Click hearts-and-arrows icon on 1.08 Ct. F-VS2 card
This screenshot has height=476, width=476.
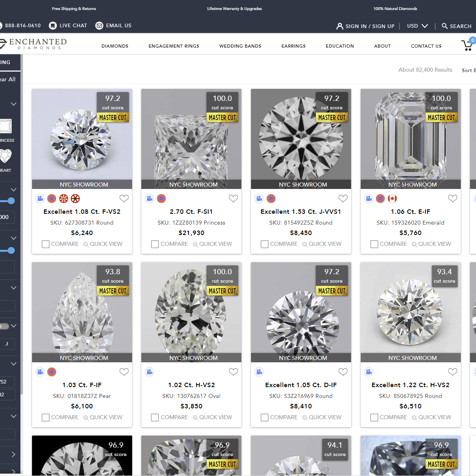pyautogui.click(x=63, y=199)
